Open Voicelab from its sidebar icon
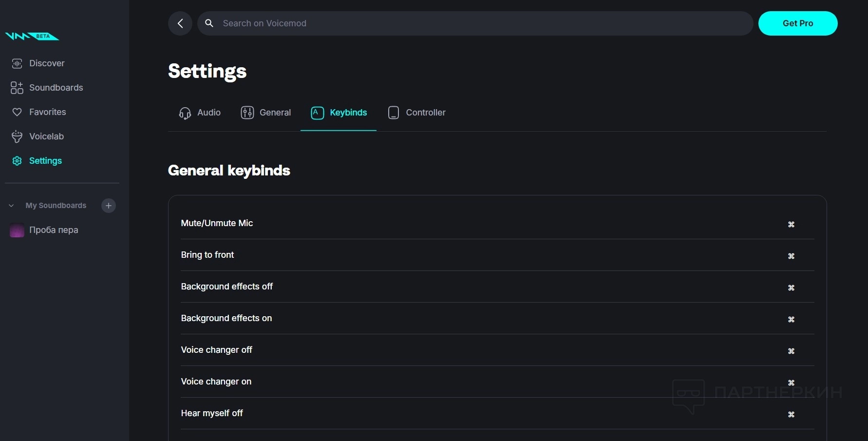 tap(17, 136)
